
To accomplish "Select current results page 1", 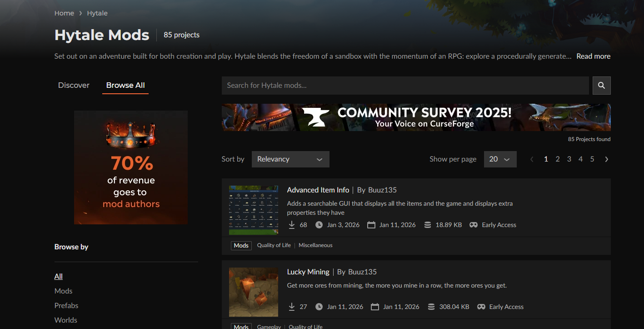I will coord(546,159).
